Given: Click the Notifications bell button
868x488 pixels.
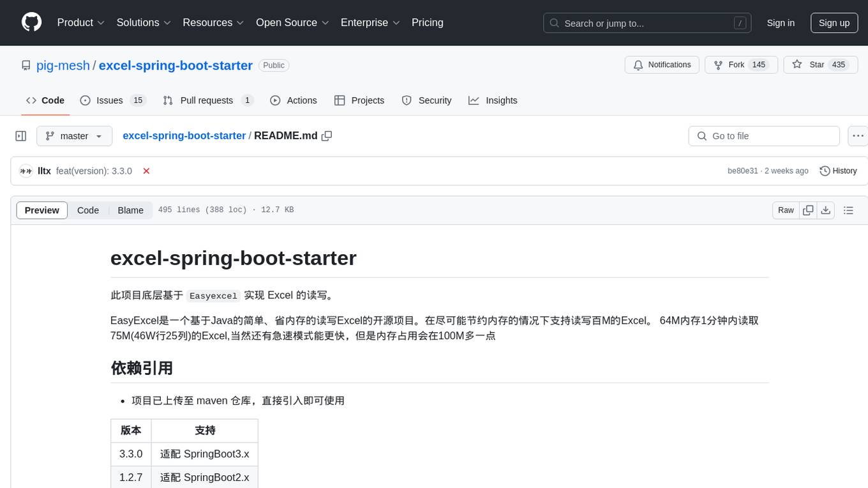Looking at the screenshot, I should click(x=662, y=65).
